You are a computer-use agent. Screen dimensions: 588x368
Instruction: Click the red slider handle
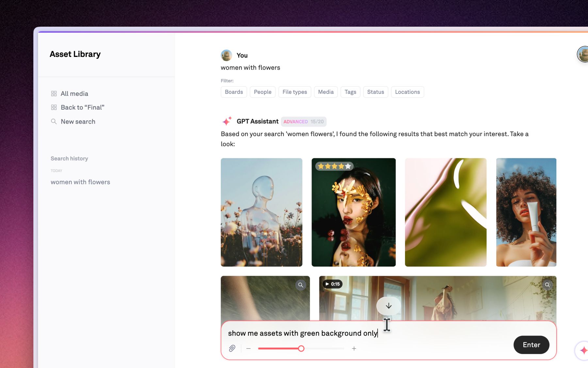[301, 348]
